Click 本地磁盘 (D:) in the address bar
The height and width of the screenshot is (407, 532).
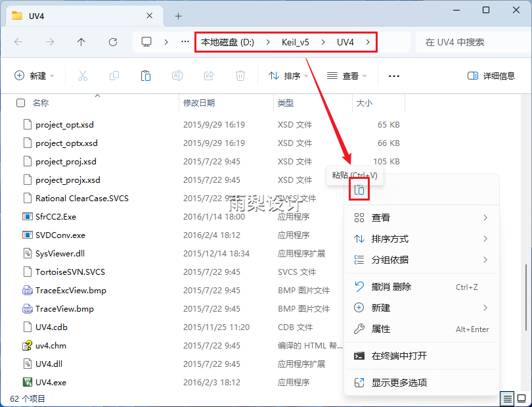227,42
